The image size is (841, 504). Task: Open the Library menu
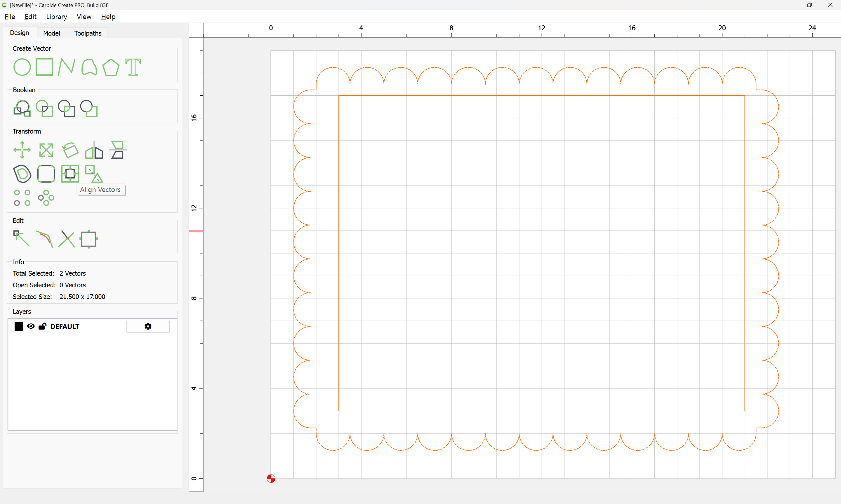click(56, 17)
